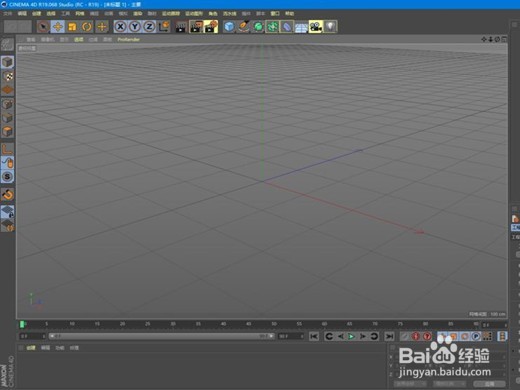Click the 90 F end frame field
The width and height of the screenshot is (520, 390).
pos(291,336)
